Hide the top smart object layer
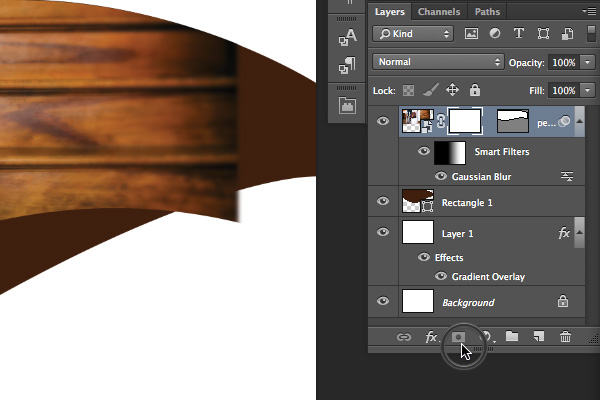This screenshot has height=400, width=600. point(383,121)
